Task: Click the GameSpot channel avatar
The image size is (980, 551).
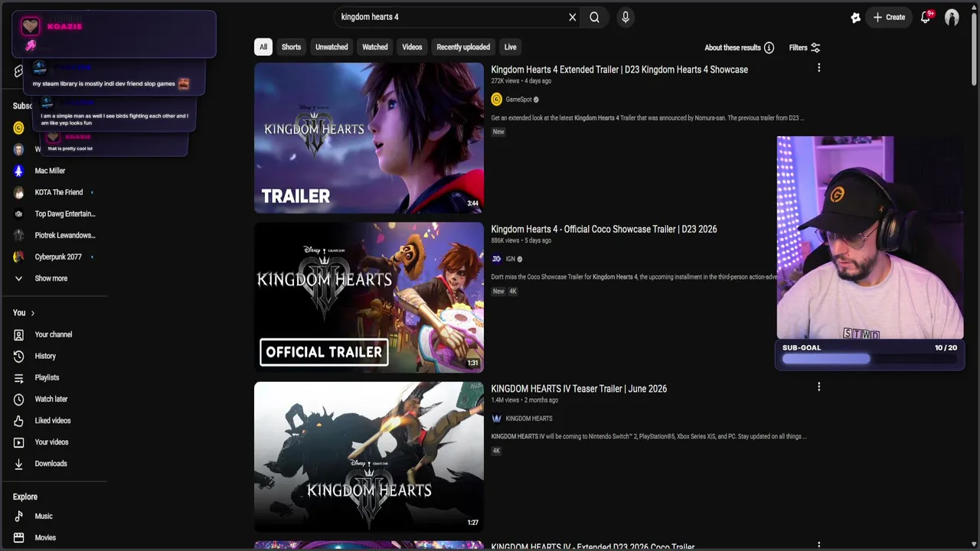Action: [x=496, y=99]
